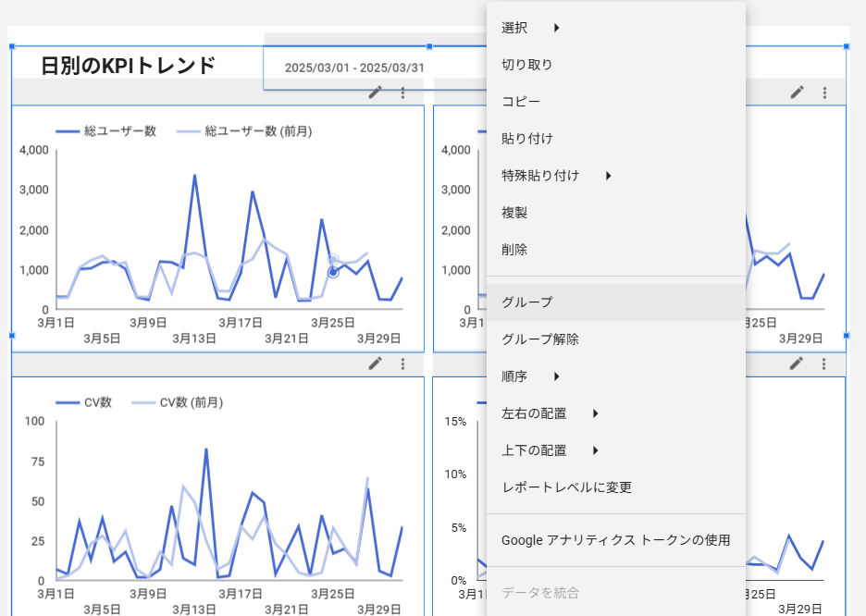Expand the 特殊貼り付け submenu

pyautogui.click(x=556, y=176)
